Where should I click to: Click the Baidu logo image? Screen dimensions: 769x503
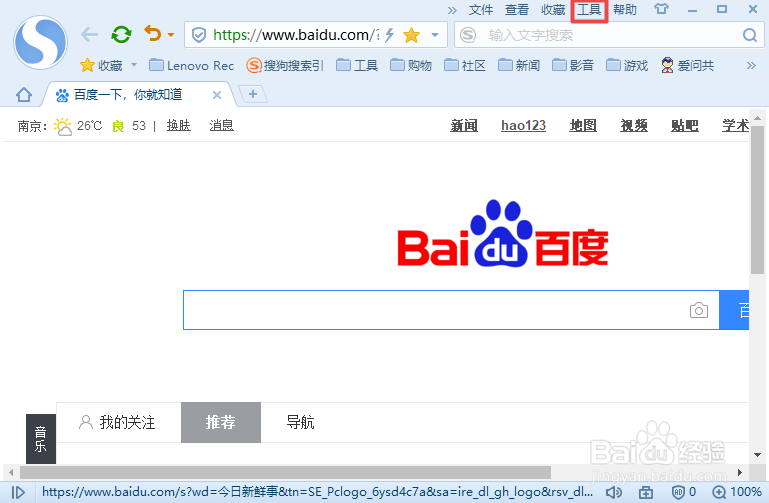point(503,233)
